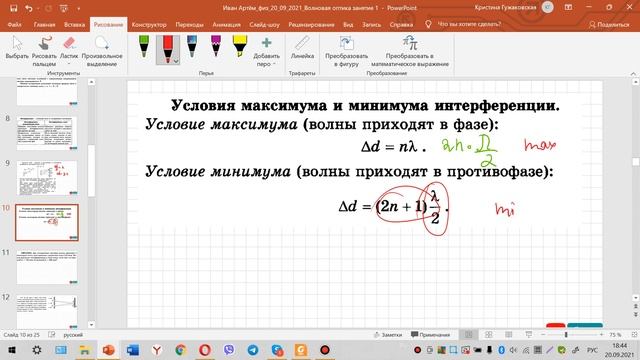Click the 'русский' language status indicator

[73, 335]
